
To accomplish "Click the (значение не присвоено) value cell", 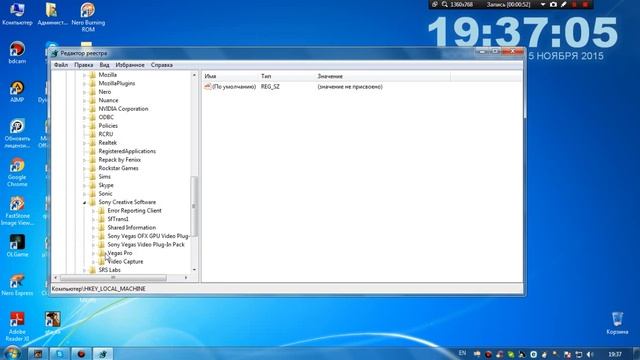I will [350, 87].
